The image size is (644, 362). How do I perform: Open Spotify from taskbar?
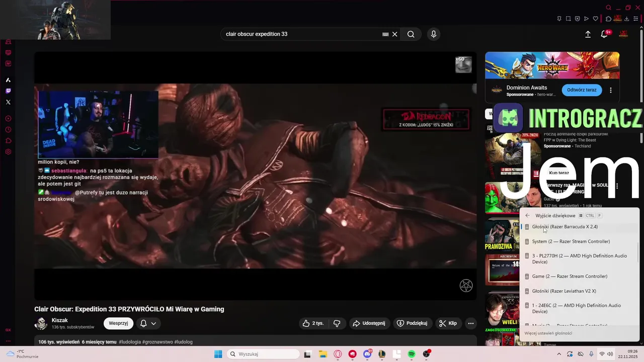point(412,354)
